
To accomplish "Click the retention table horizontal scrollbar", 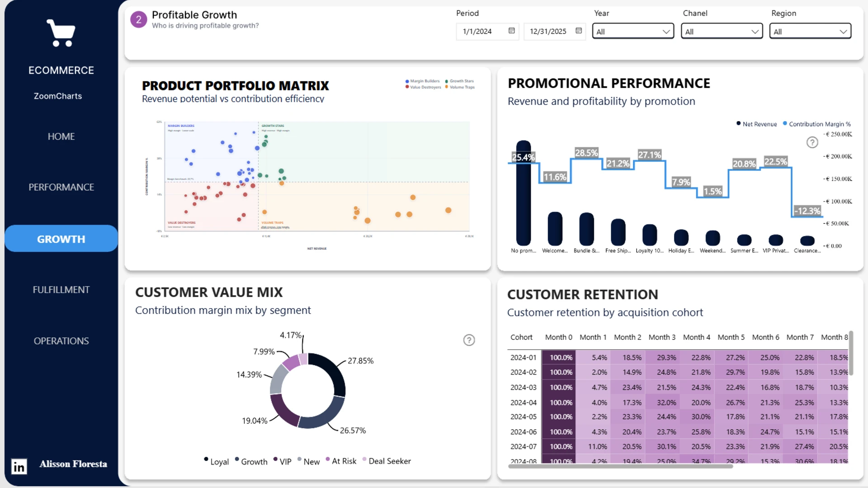I will click(620, 466).
